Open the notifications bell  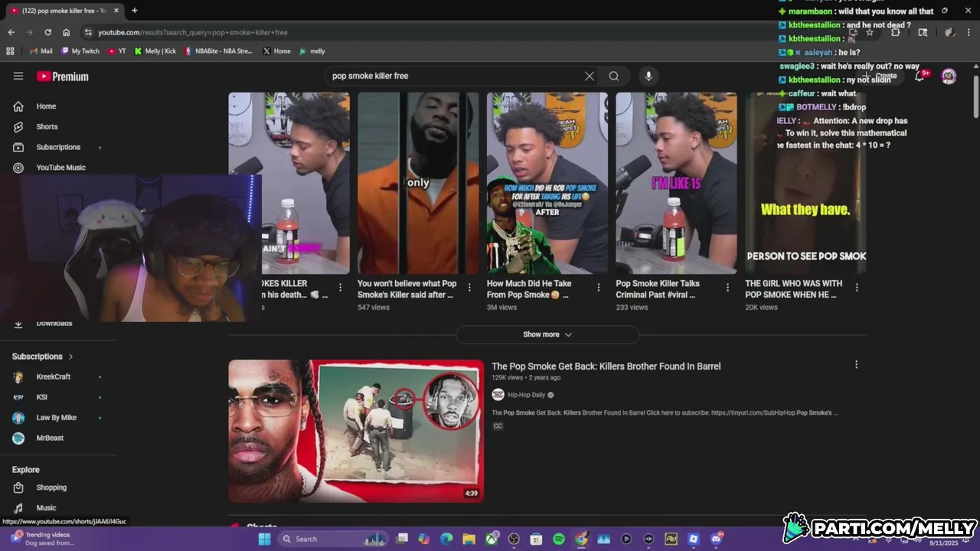[920, 76]
